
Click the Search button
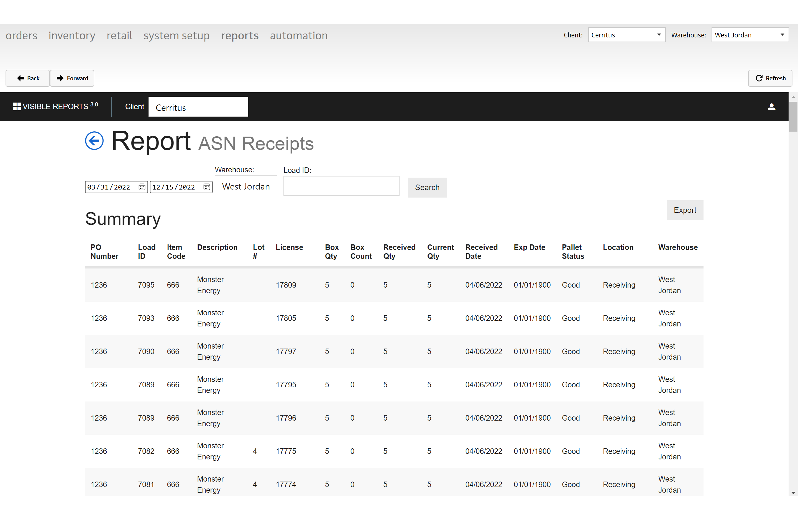point(427,188)
